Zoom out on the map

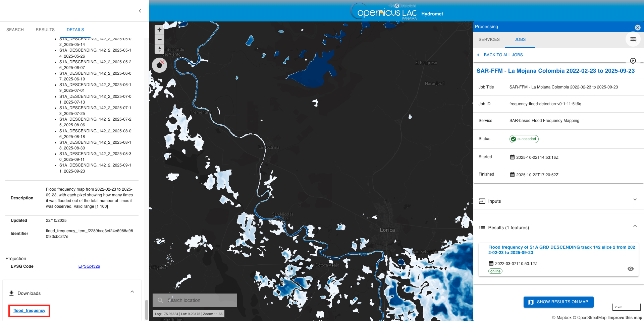click(x=159, y=40)
